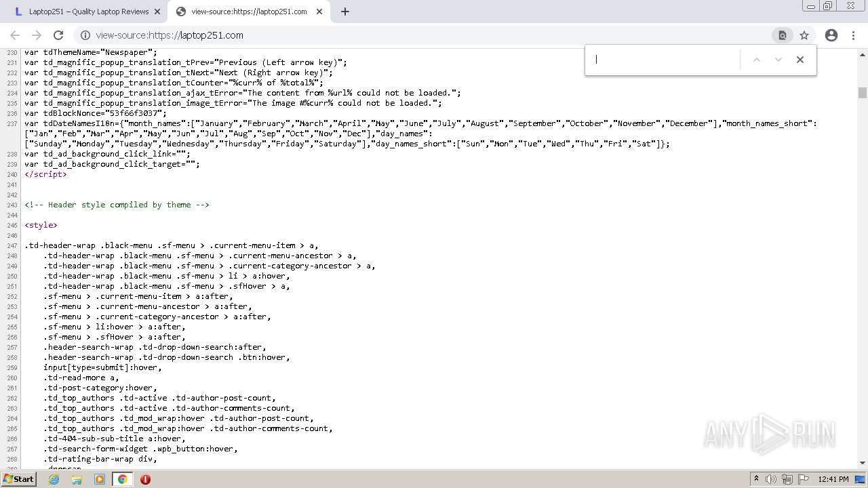The image size is (868, 488).
Task: Click the .header-search-wrap .td-drop-down-search:after line
Action: pos(155,347)
